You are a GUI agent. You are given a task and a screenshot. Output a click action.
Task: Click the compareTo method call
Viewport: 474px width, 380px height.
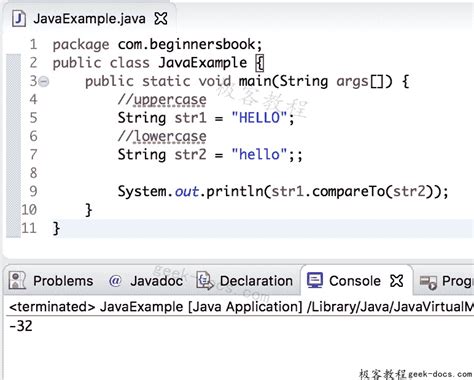point(348,192)
